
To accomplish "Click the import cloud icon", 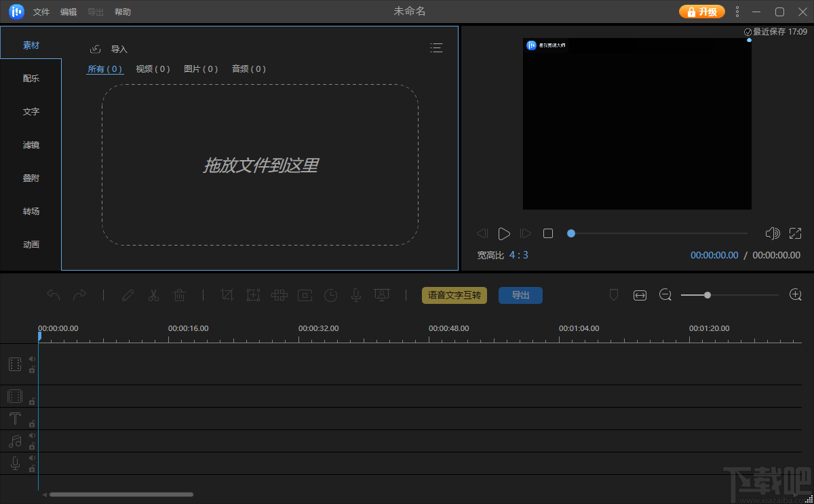I will [96, 49].
